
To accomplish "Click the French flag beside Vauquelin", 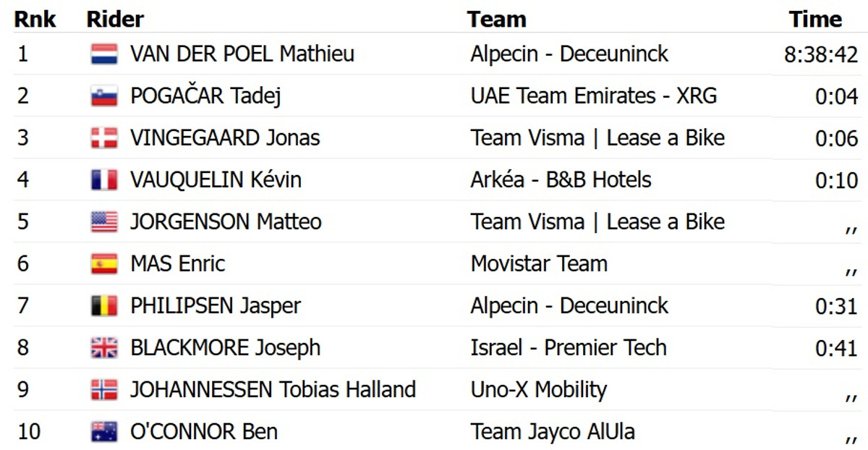I will pyautogui.click(x=104, y=180).
